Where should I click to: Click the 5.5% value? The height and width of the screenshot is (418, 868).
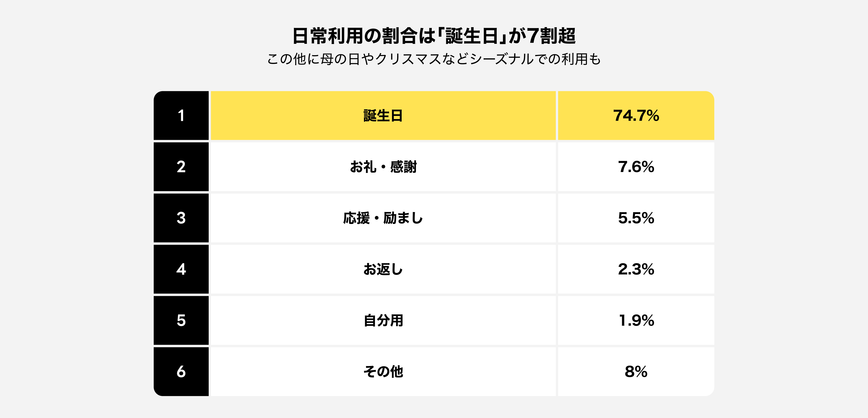[x=636, y=218]
